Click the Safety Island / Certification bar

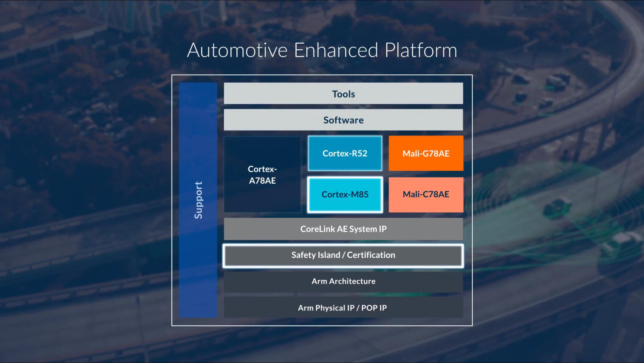pos(343,256)
